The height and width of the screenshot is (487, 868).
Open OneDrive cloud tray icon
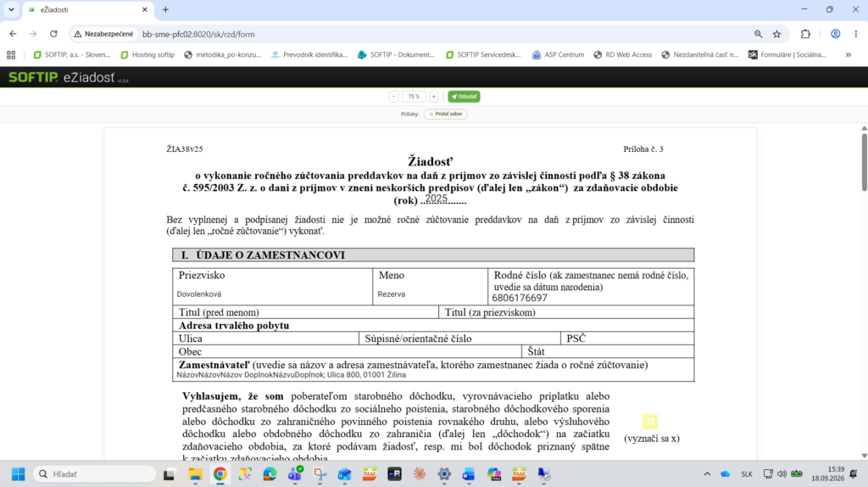pyautogui.click(x=726, y=474)
